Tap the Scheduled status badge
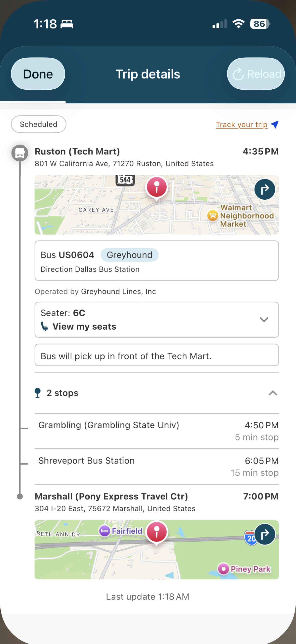The image size is (296, 644). (x=39, y=124)
